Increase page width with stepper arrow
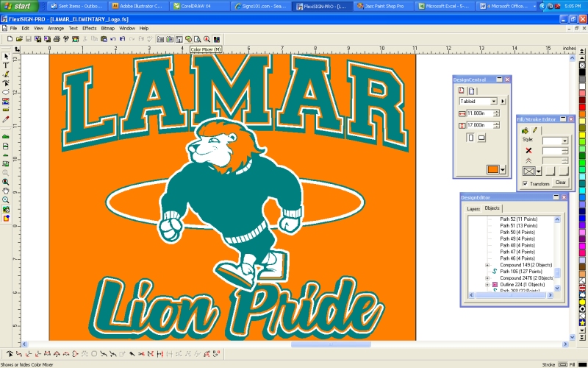Image resolution: width=588 pixels, height=368 pixels. [497, 112]
